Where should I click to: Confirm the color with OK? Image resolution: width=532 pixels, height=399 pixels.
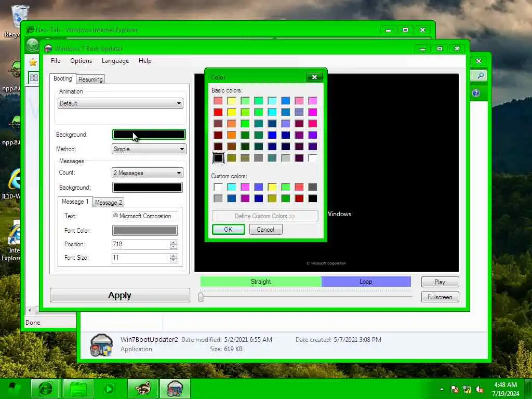pyautogui.click(x=229, y=230)
